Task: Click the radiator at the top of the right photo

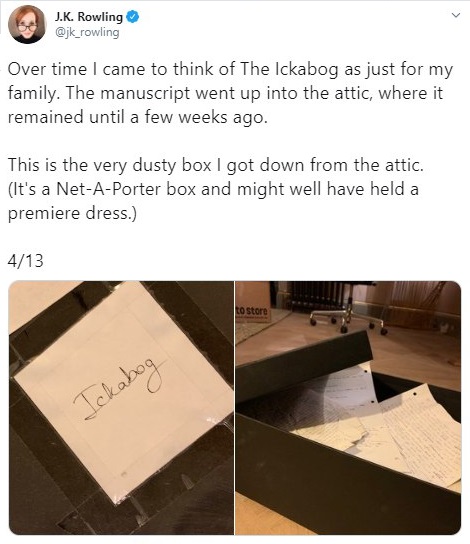Action: point(317,295)
